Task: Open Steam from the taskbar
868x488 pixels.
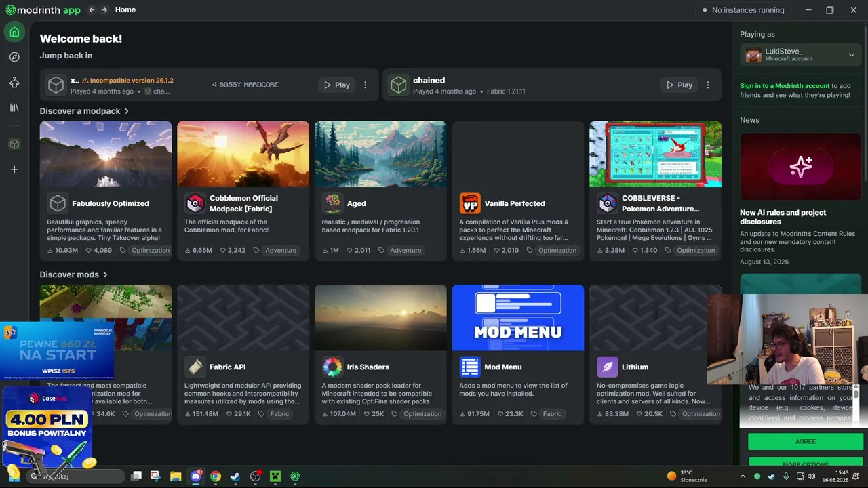Action: click(235, 476)
